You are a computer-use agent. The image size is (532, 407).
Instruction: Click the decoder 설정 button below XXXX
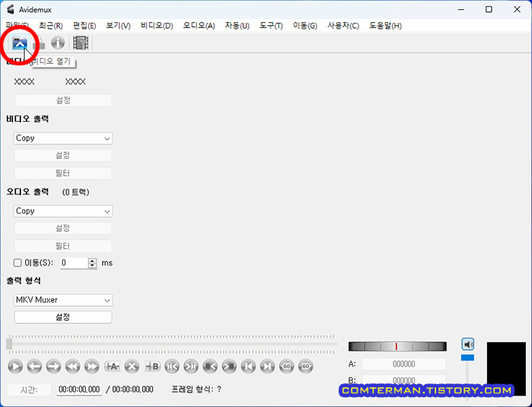[x=63, y=100]
